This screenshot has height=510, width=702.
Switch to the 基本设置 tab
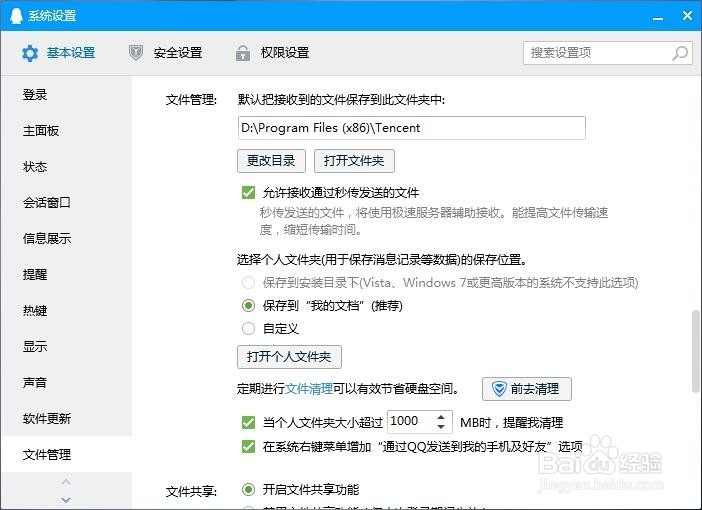click(59, 53)
